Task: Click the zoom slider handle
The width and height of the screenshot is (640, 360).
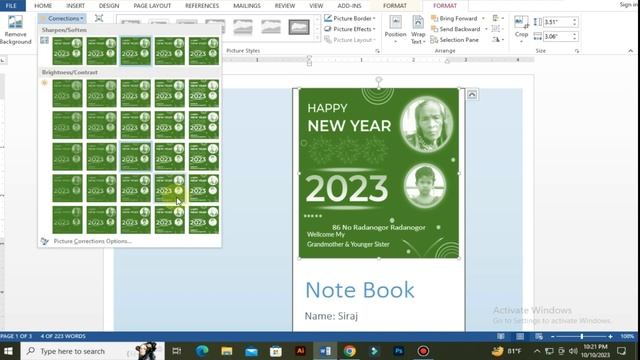Action: [x=582, y=336]
